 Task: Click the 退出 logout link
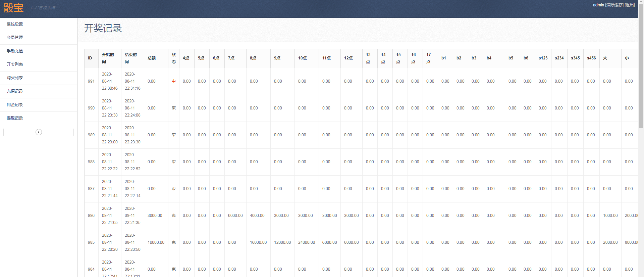[630, 5]
